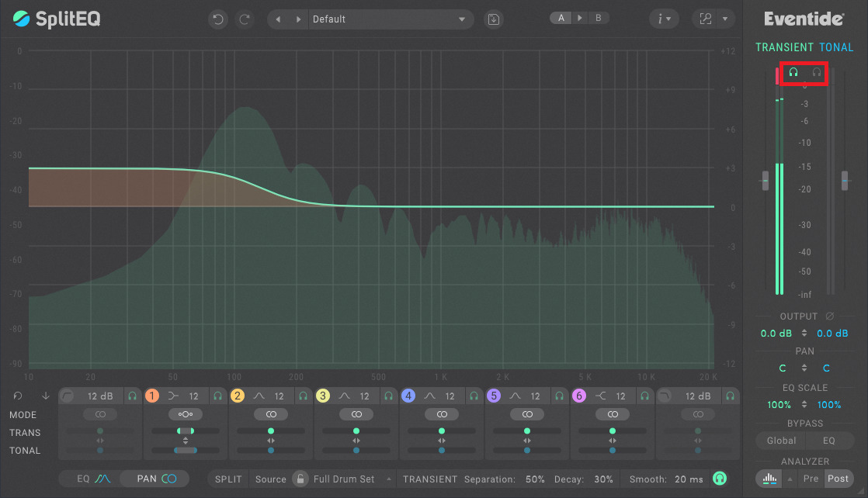Viewport: 868px width, 498px height.
Task: Go to the previous preset
Action: (278, 19)
